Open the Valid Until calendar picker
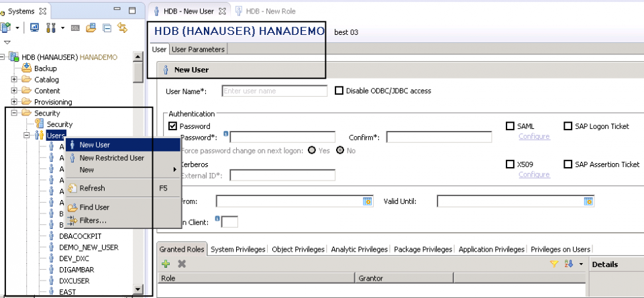The width and height of the screenshot is (644, 298). pos(588,201)
